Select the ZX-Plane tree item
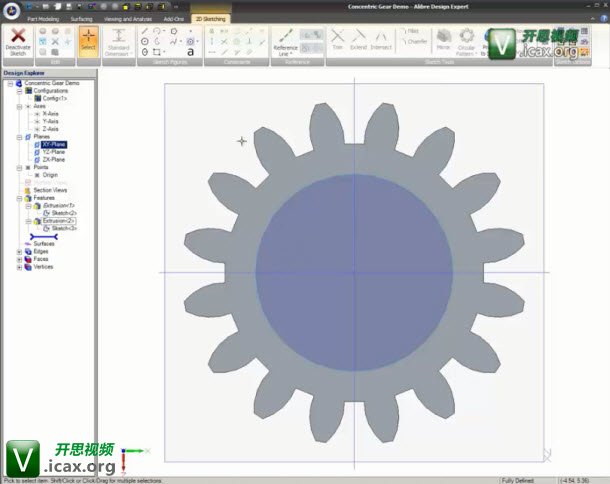The width and height of the screenshot is (610, 484). (54, 160)
